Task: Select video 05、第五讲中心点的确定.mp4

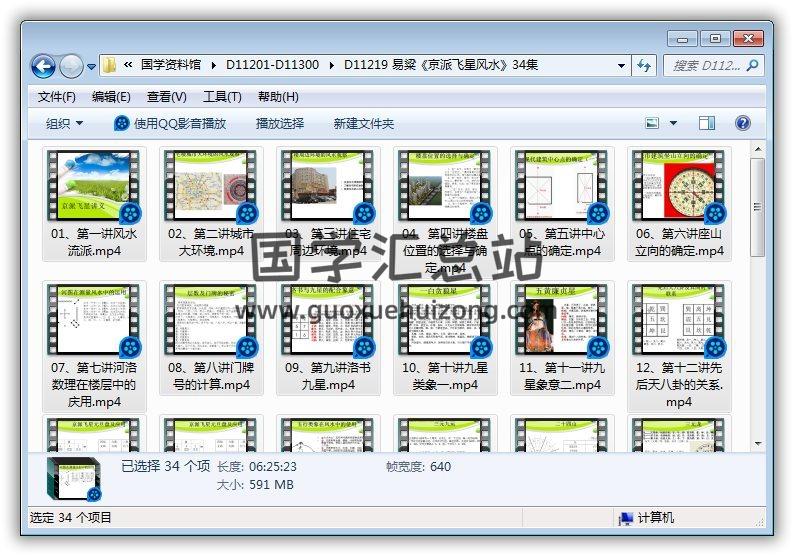Action: (x=562, y=204)
